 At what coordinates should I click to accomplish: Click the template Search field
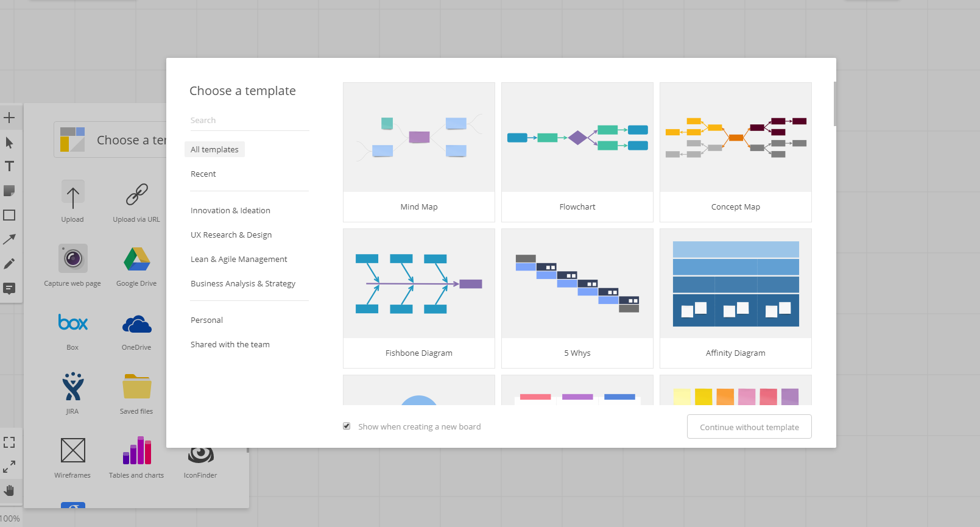[249, 120]
